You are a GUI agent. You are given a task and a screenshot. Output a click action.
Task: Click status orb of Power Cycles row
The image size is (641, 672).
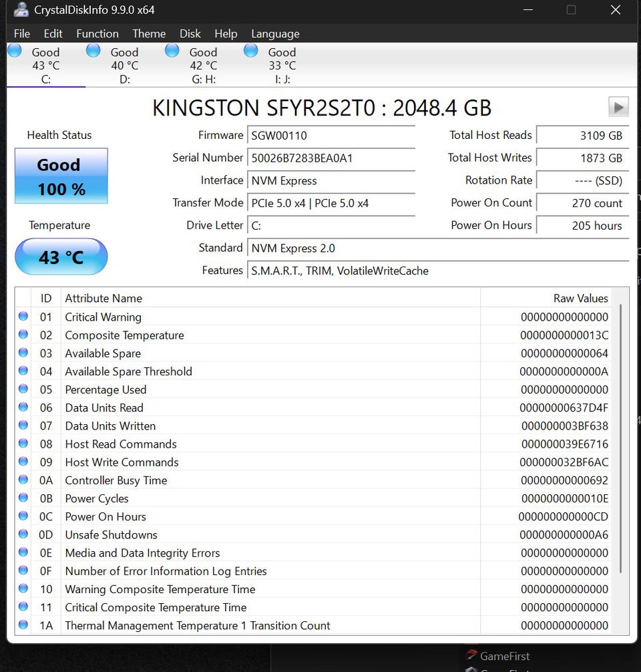[x=23, y=498]
